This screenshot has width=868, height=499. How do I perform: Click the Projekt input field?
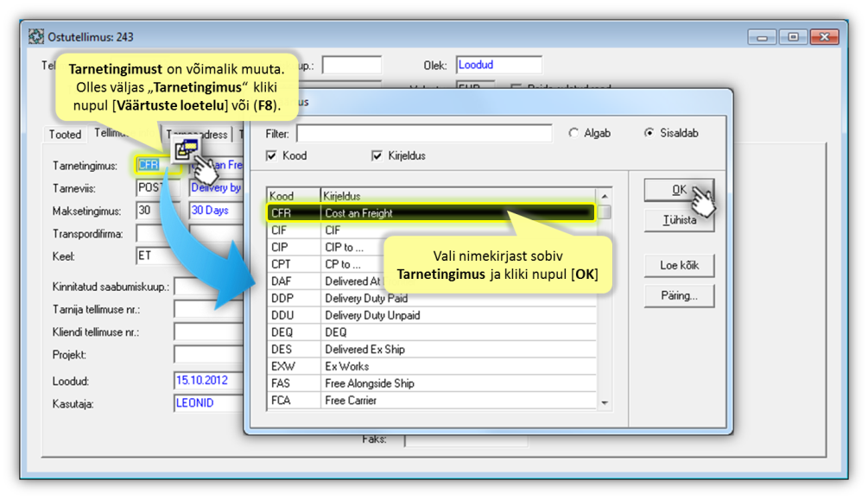[x=209, y=355]
